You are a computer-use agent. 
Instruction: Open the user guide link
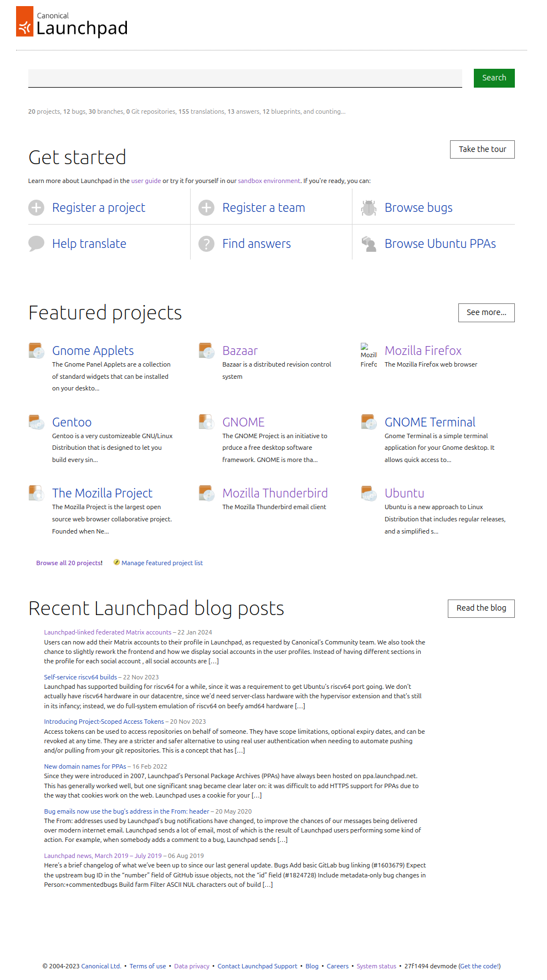point(146,181)
